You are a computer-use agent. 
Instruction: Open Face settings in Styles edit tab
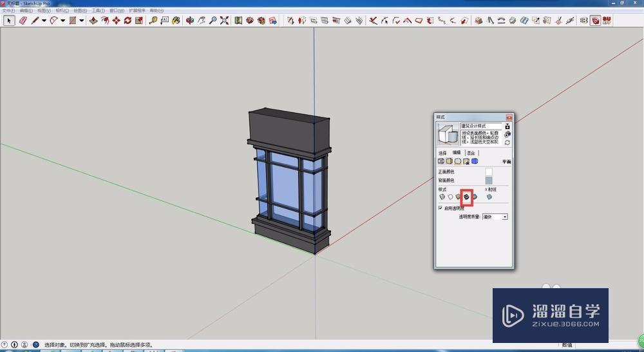[x=450, y=161]
